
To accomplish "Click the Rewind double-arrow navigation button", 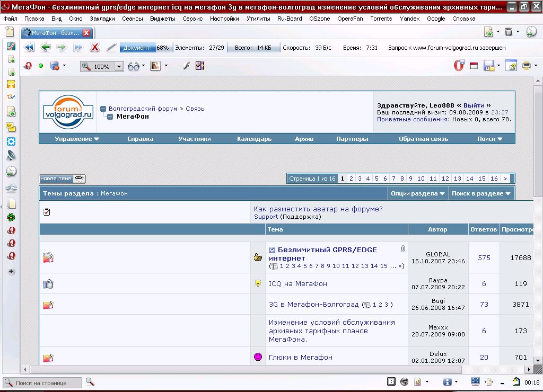I will tap(29, 48).
